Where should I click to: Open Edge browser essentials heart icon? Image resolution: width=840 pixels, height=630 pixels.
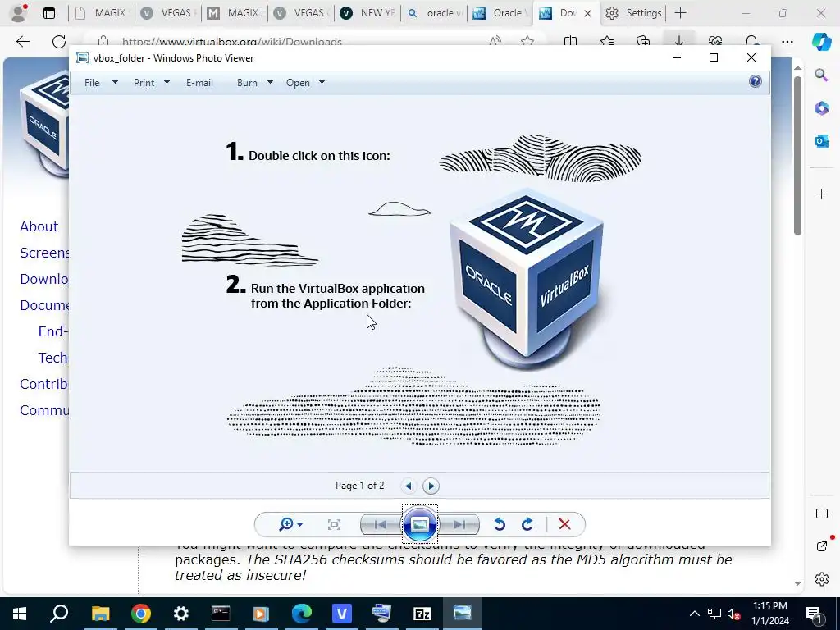tap(715, 41)
